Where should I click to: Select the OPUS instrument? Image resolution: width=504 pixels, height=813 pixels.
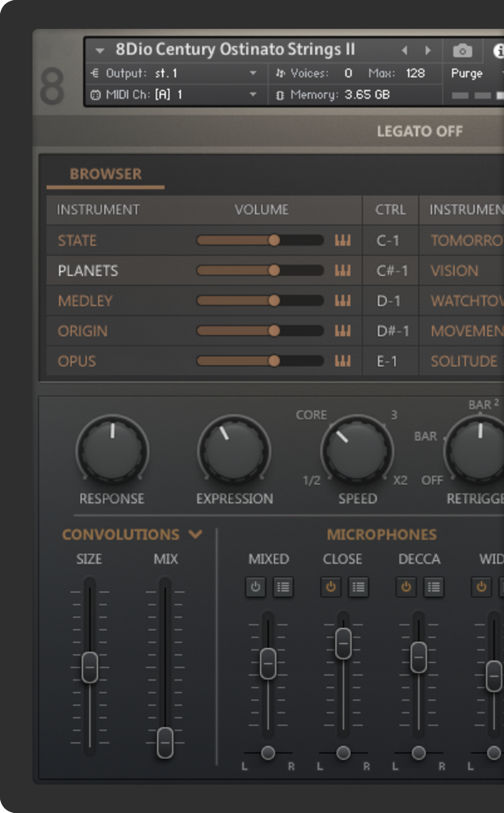[x=77, y=361]
